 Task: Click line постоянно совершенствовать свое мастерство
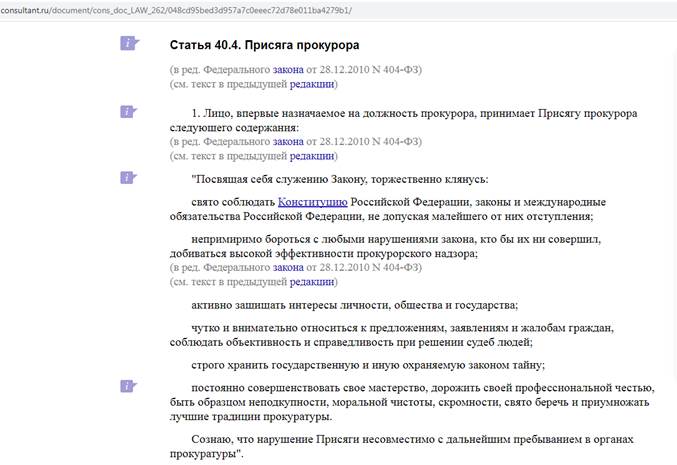(x=423, y=388)
